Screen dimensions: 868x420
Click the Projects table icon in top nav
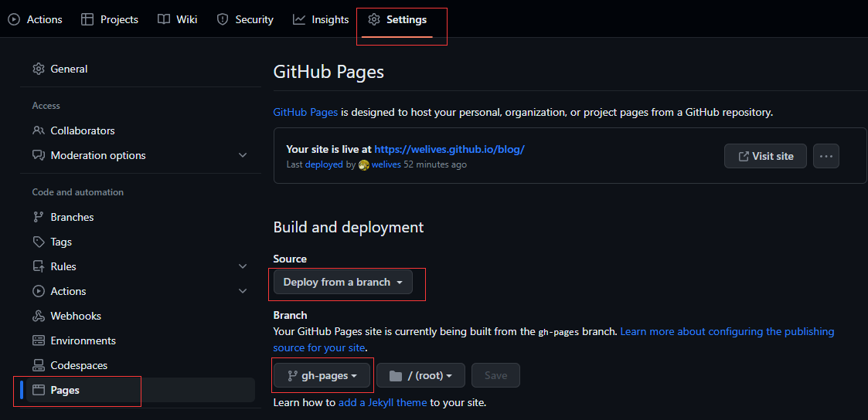point(87,19)
